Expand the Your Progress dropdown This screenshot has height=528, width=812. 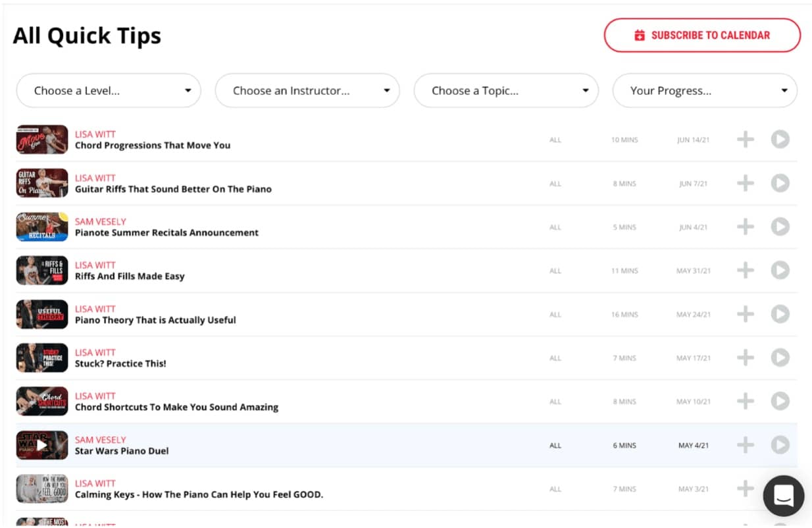click(x=705, y=91)
